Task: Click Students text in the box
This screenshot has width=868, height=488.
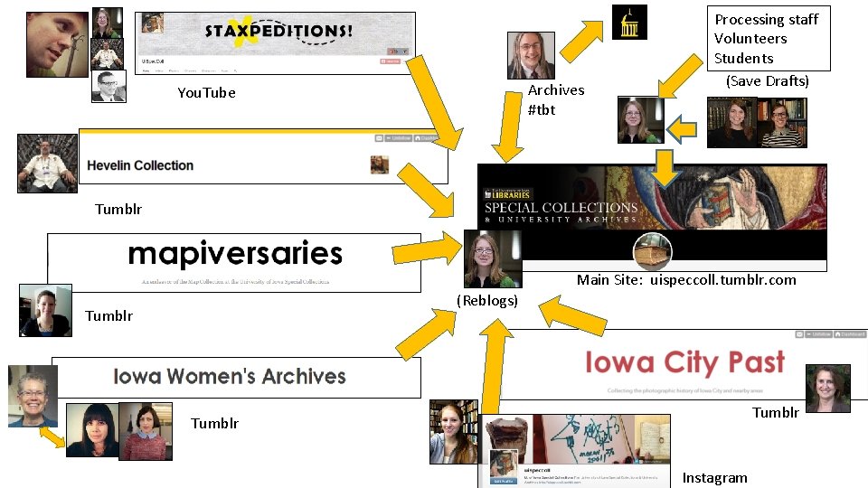Action: point(743,59)
